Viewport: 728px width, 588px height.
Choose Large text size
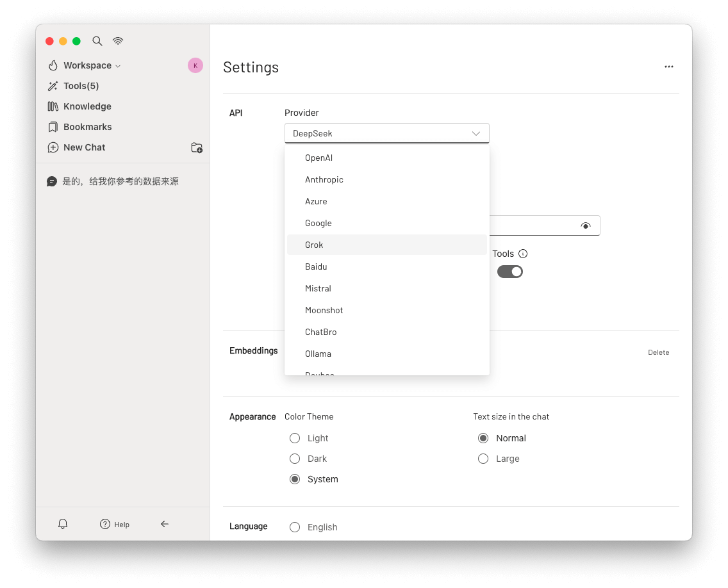tap(483, 459)
